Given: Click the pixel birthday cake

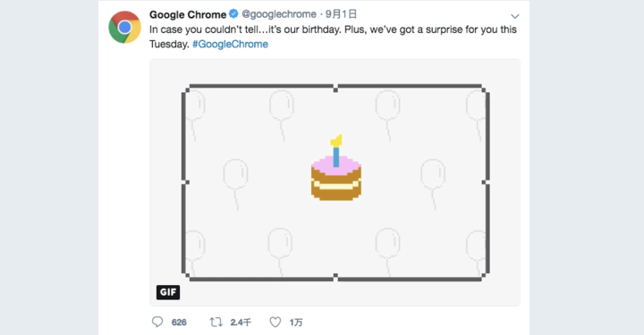Looking at the screenshot, I should click(336, 168).
